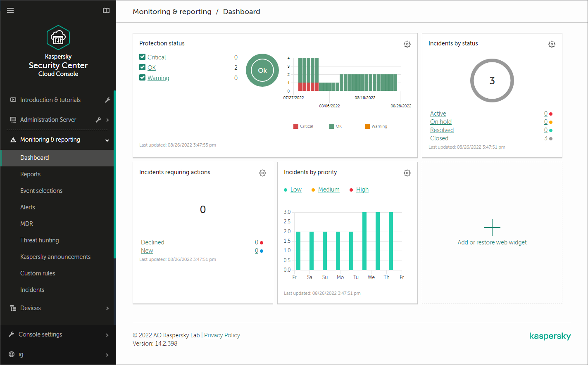Image resolution: width=588 pixels, height=365 pixels.
Task: Open the online documentation book icon
Action: tap(106, 10)
